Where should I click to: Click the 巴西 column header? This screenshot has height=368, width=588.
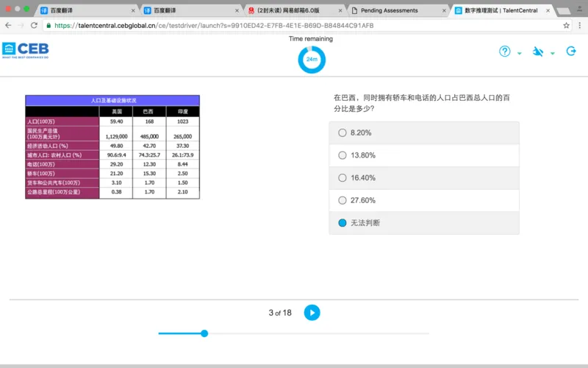coord(149,112)
